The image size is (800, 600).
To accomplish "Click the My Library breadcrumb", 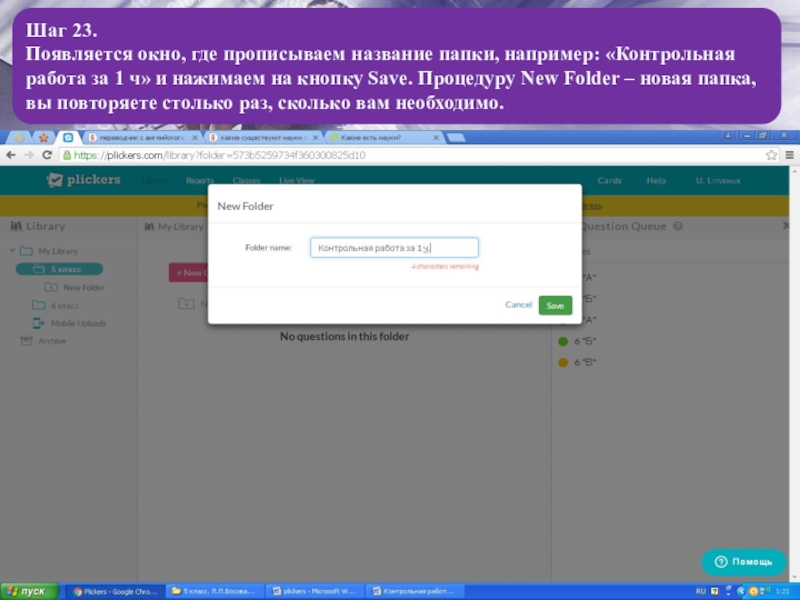I will click(173, 227).
